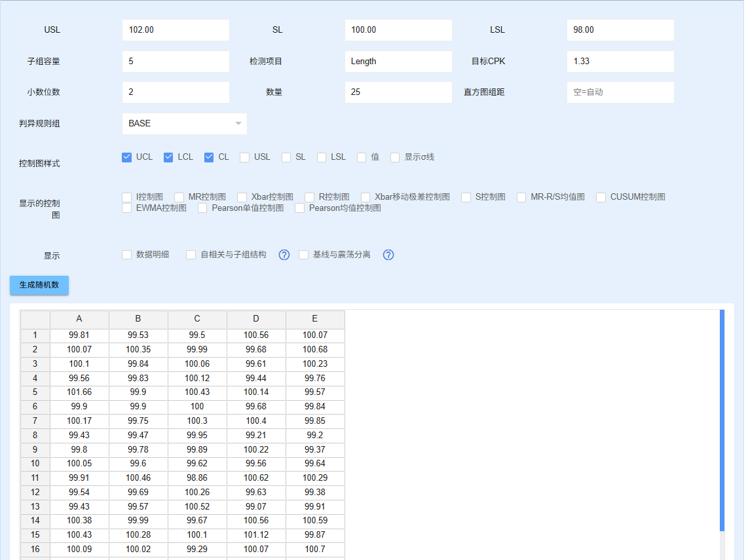The height and width of the screenshot is (560, 746).
Task: Click cell with value 100.35
Action: tap(138, 350)
